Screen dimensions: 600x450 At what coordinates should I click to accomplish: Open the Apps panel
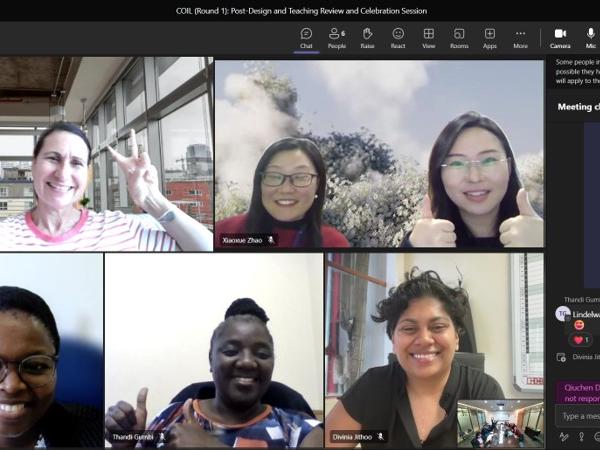(x=490, y=38)
